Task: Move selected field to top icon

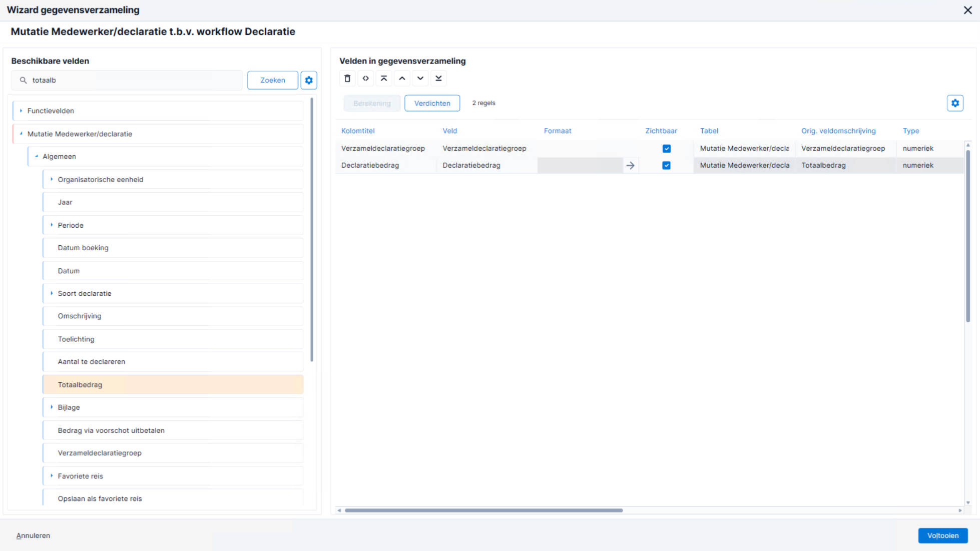Action: click(x=384, y=79)
